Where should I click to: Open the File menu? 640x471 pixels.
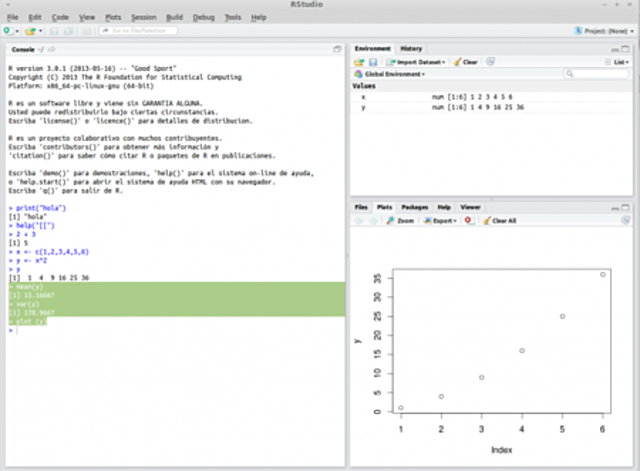point(13,17)
